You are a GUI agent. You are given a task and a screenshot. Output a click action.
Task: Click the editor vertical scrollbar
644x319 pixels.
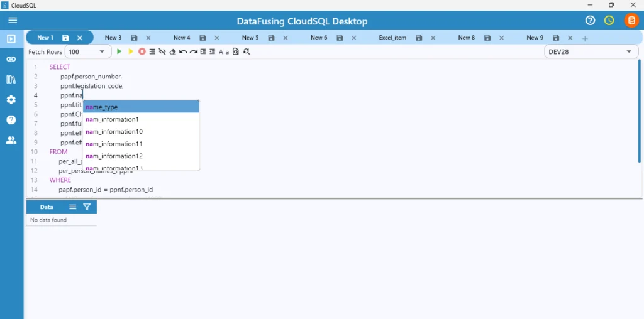click(x=640, y=111)
